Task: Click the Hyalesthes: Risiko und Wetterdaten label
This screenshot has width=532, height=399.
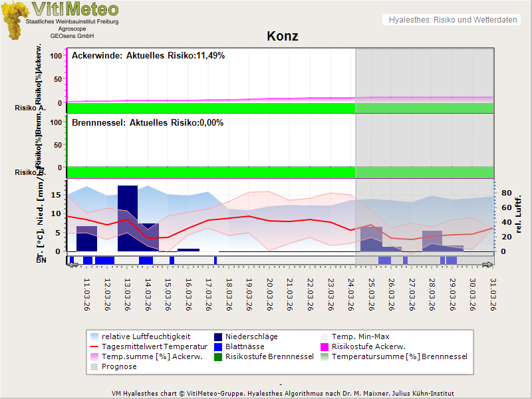Action: pos(452,20)
